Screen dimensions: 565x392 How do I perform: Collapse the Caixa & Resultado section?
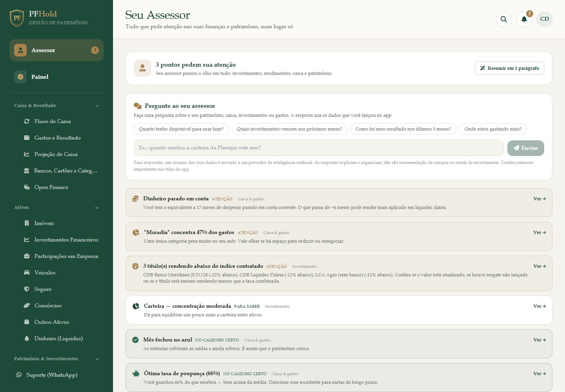pos(97,106)
